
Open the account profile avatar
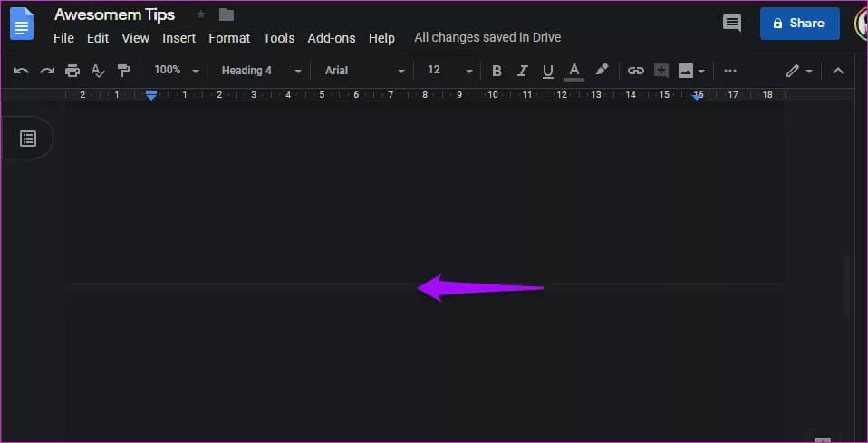click(862, 24)
